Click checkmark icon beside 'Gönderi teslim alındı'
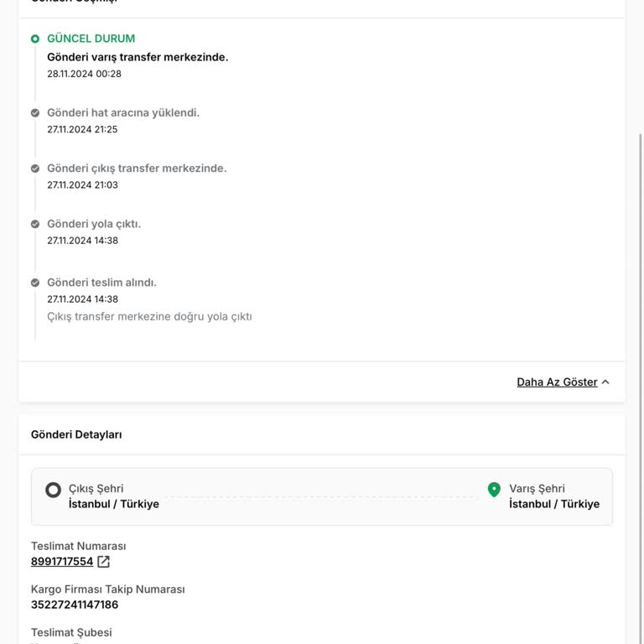The image size is (644, 644). click(x=35, y=283)
